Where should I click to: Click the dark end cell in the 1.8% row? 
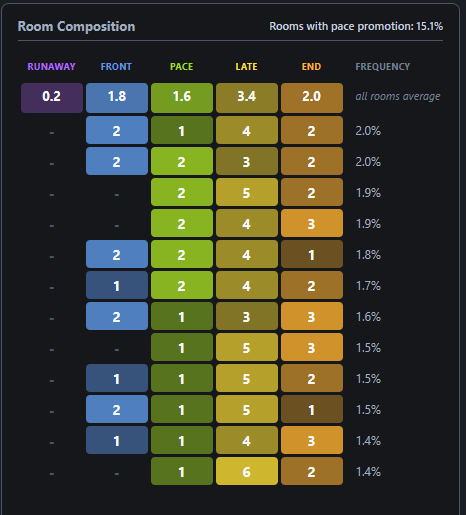[312, 254]
